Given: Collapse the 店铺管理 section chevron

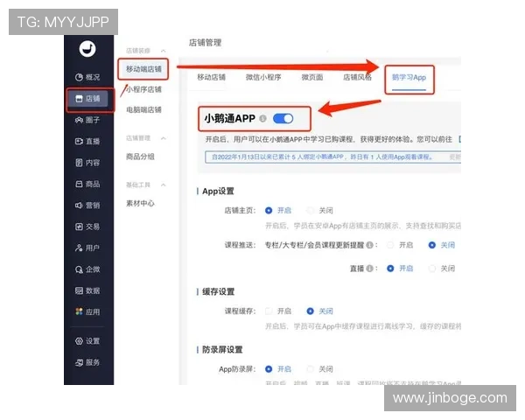Looking at the screenshot, I should pos(164,138).
